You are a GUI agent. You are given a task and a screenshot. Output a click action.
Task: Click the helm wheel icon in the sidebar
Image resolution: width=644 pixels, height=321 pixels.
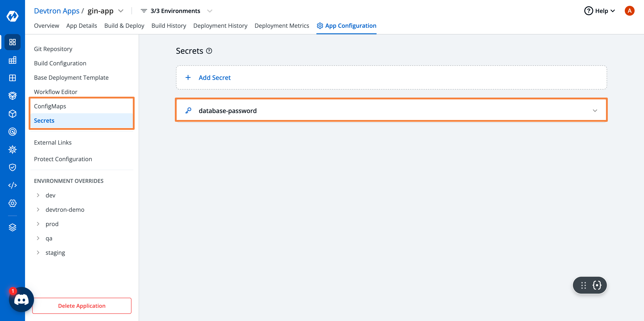pyautogui.click(x=13, y=150)
